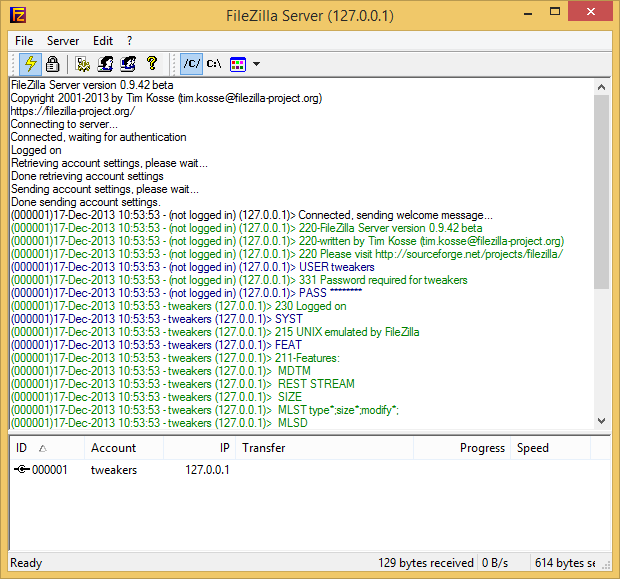
Task: Click '614 bytes' sent status field
Action: point(565,563)
